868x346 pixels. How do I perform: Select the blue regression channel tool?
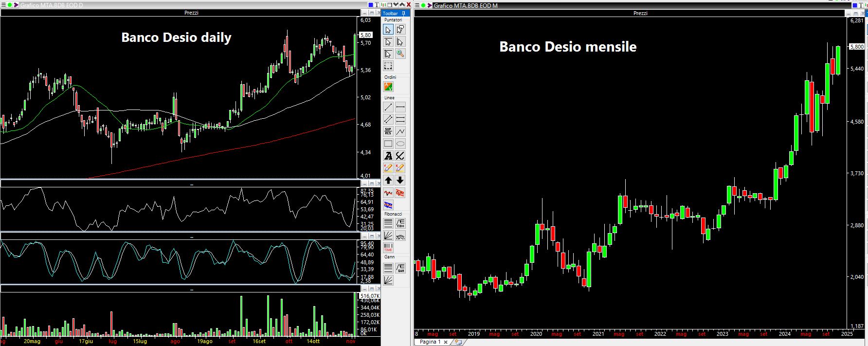388,205
